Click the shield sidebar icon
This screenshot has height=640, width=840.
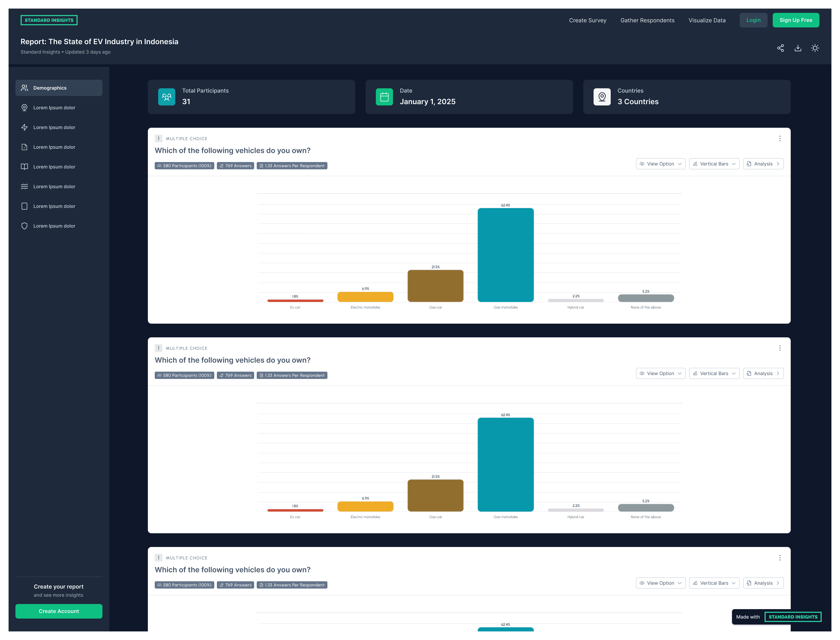pyautogui.click(x=24, y=226)
